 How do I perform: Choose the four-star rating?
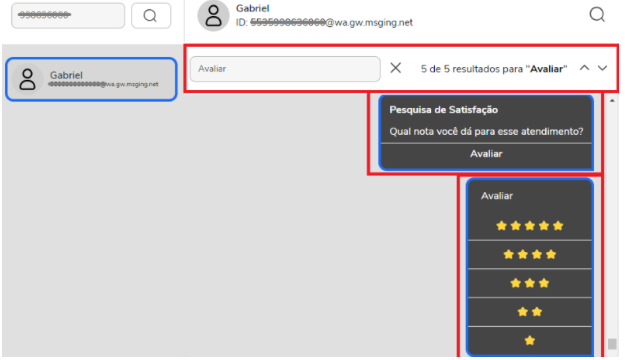529,255
